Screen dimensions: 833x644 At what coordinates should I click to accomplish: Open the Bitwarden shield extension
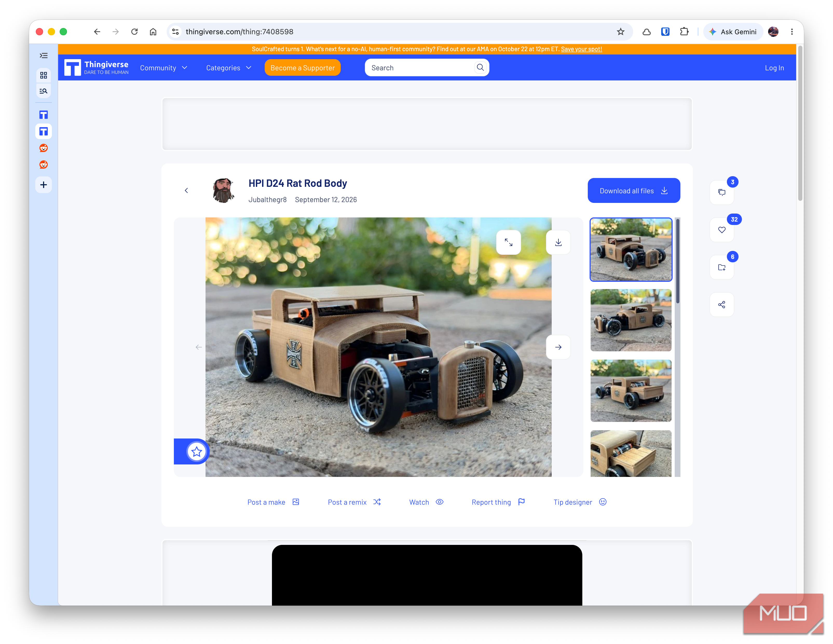665,32
